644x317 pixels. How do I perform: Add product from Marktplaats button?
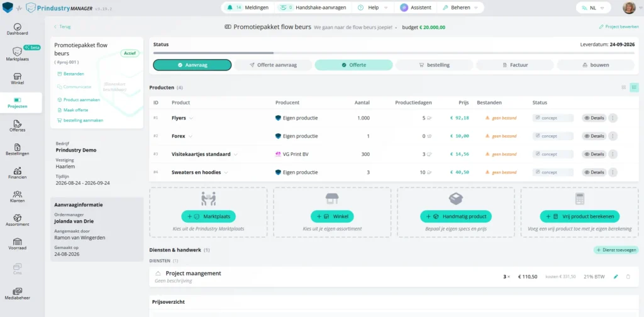[208, 216]
